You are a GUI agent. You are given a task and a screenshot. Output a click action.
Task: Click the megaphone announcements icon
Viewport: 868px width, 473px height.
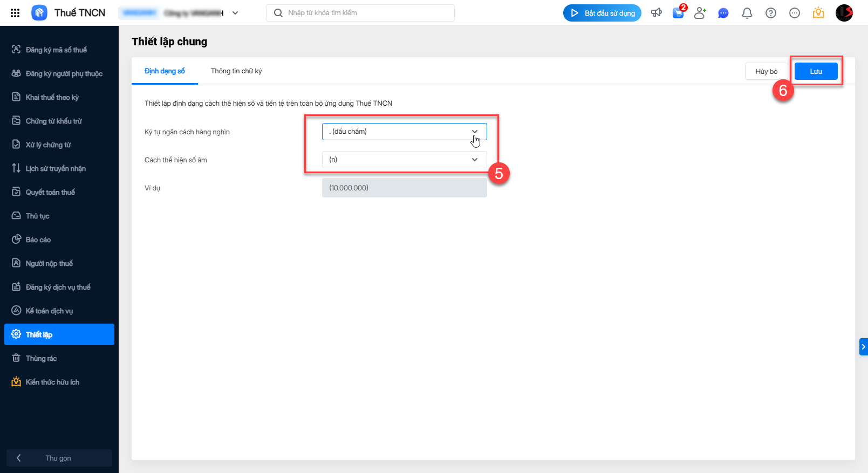tap(656, 13)
